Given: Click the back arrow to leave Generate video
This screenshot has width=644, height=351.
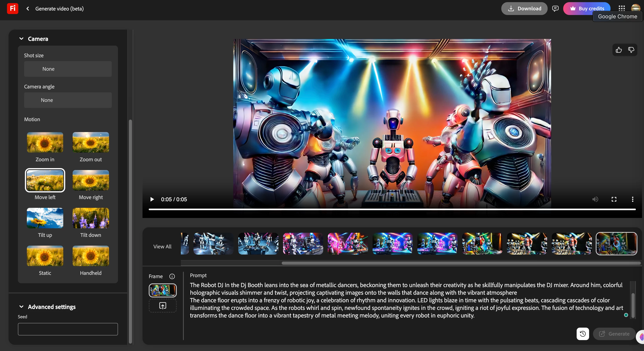Looking at the screenshot, I should [28, 9].
